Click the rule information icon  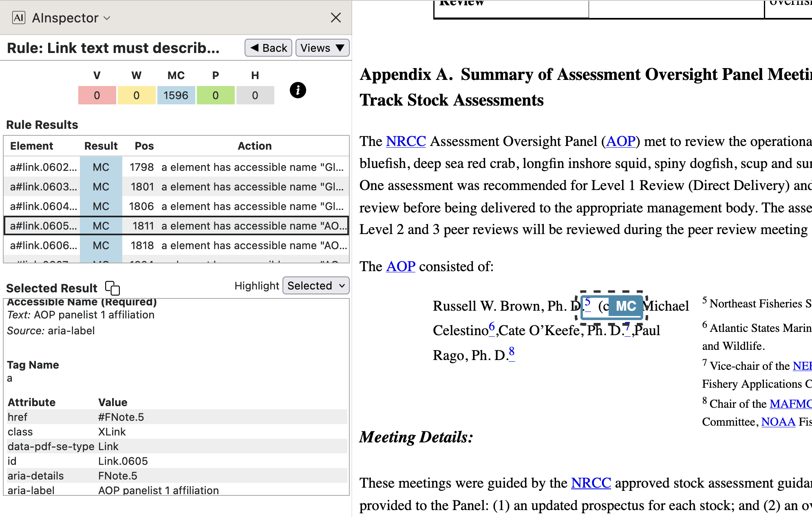(x=298, y=90)
